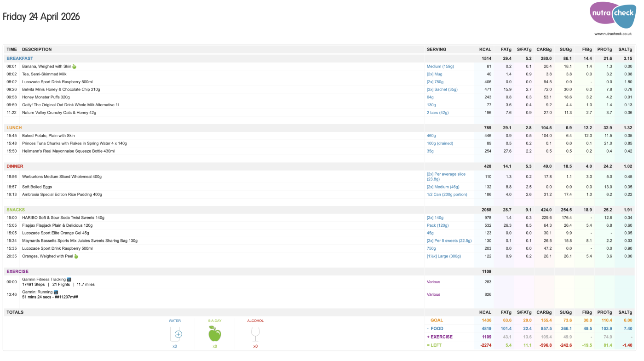Select the Maynards Bassetts Sports Mix Juicies entry

pyautogui.click(x=80, y=241)
